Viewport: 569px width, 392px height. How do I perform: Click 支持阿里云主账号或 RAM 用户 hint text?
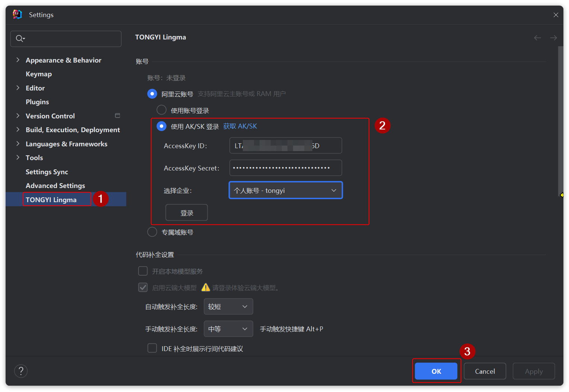tap(242, 94)
